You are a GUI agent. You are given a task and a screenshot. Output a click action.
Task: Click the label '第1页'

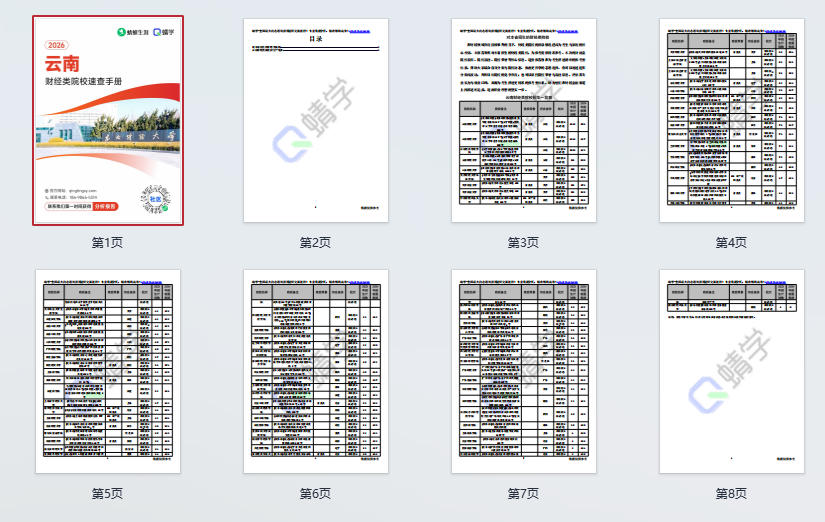[107, 243]
